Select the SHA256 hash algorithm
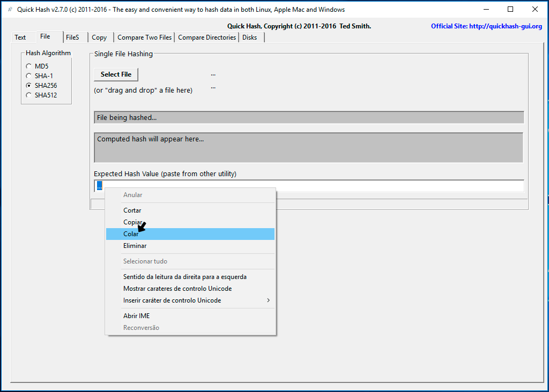Screen dimensions: 549x392 coord(41,85)
